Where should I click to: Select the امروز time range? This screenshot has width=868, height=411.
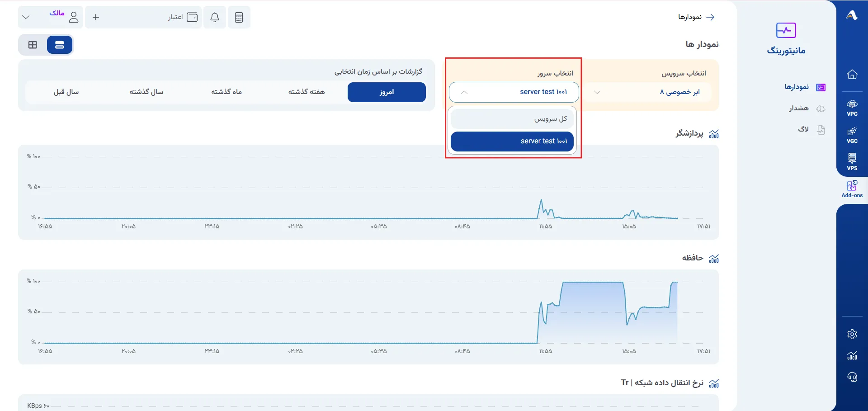point(387,92)
